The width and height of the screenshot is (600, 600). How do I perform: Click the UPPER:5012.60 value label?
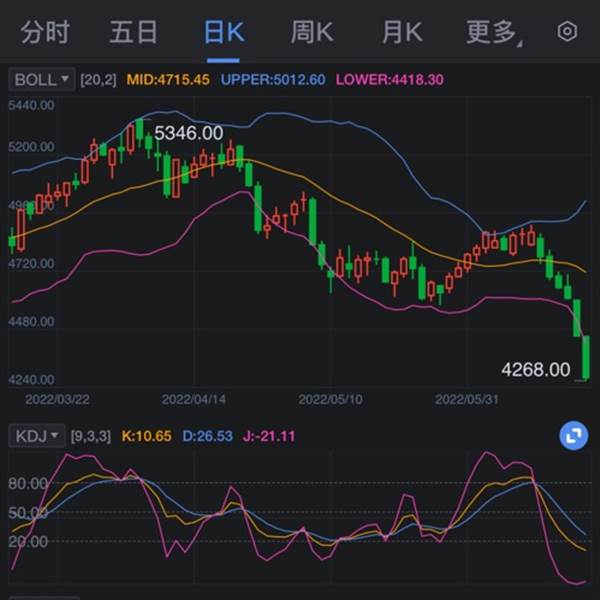click(x=273, y=80)
